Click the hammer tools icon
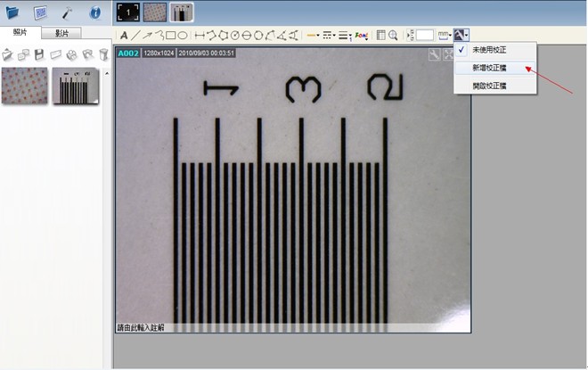 [67, 12]
